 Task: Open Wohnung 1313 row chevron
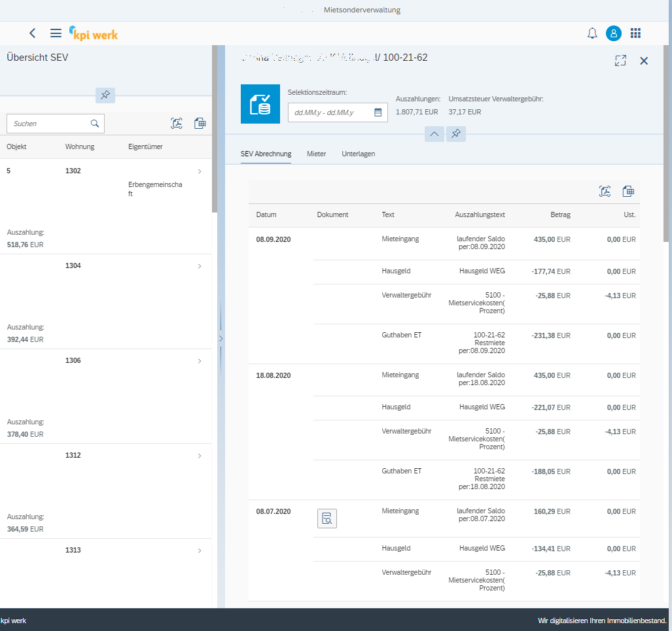tap(200, 551)
